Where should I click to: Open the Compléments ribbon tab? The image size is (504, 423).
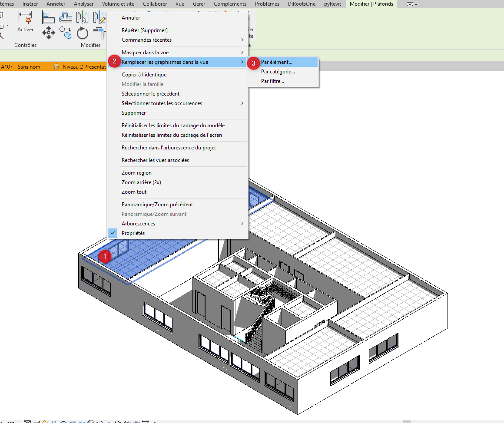click(x=230, y=4)
